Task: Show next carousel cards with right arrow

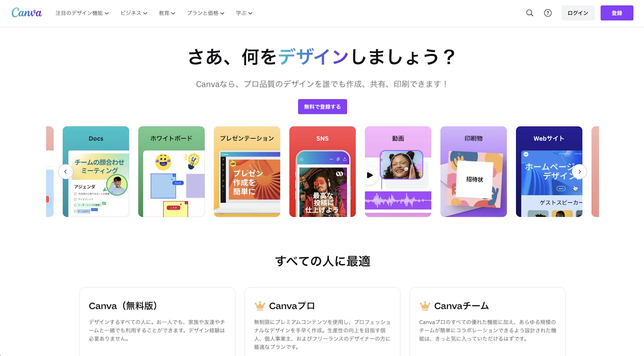Action: click(x=580, y=172)
